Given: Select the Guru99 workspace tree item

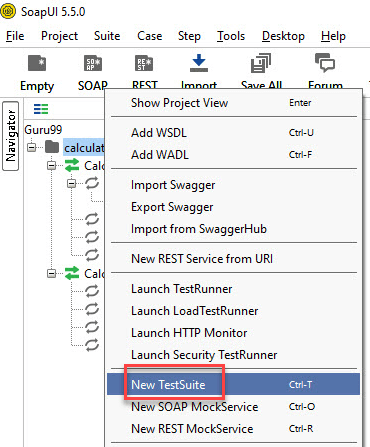Looking at the screenshot, I should pyautogui.click(x=43, y=130).
